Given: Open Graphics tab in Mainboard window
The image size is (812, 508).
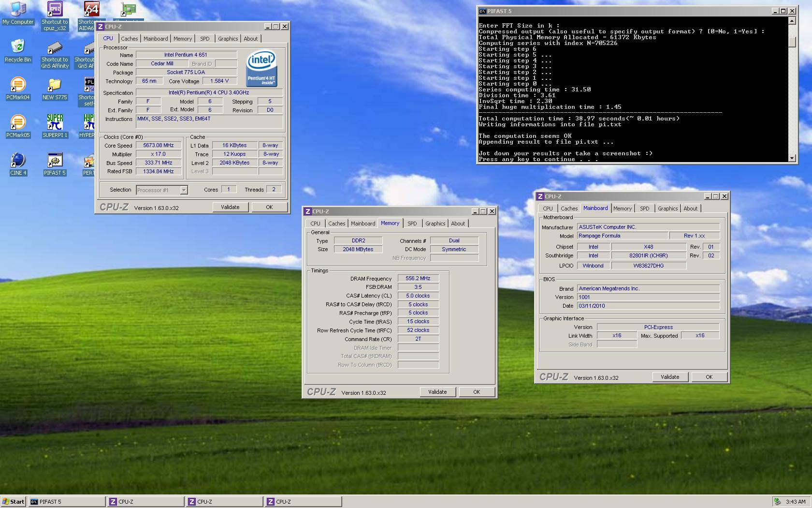Looking at the screenshot, I should [667, 209].
